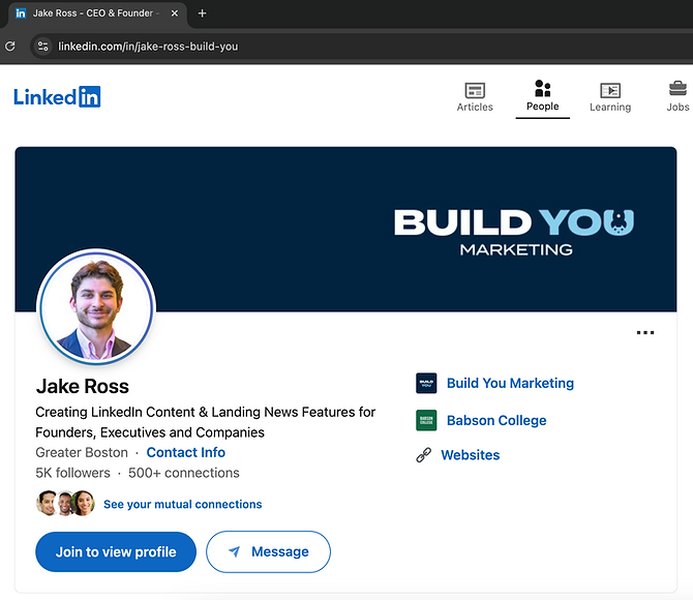Click Join to view profile button

[116, 552]
